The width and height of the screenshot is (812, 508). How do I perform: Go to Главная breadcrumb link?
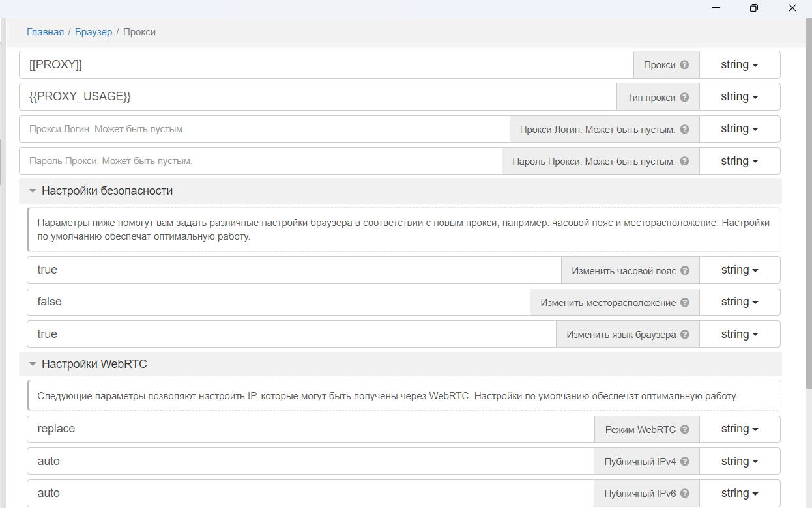pyautogui.click(x=45, y=32)
